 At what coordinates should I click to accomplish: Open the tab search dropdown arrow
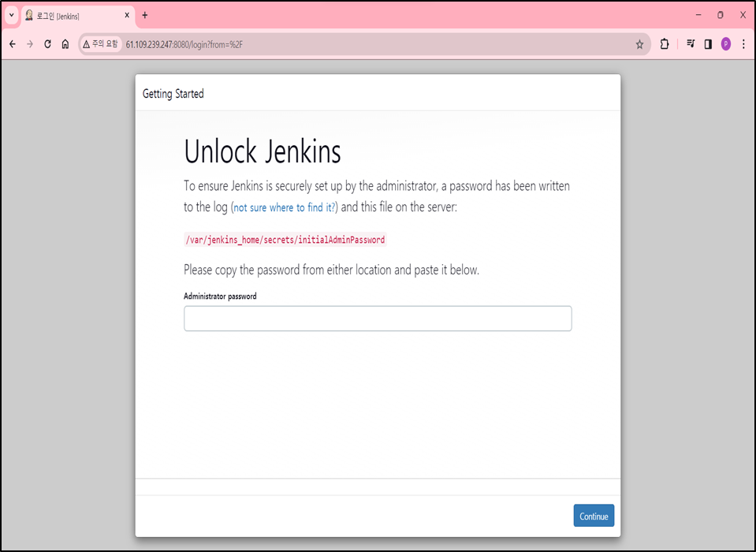coord(12,16)
